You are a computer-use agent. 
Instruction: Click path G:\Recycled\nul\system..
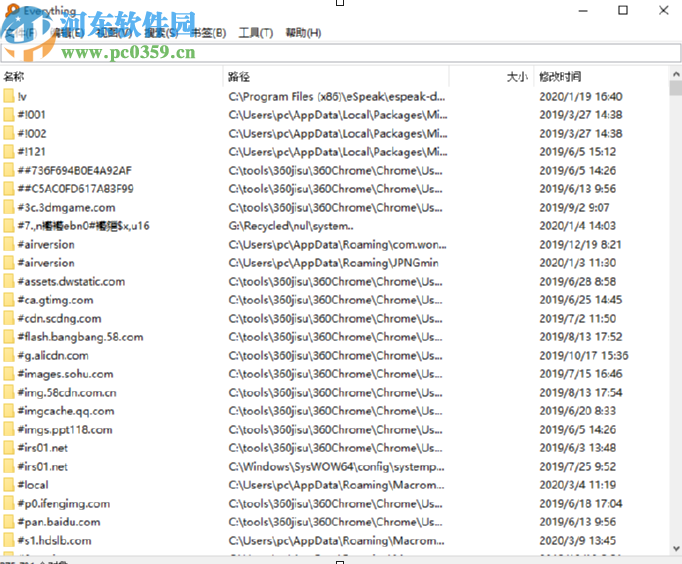pos(291,226)
